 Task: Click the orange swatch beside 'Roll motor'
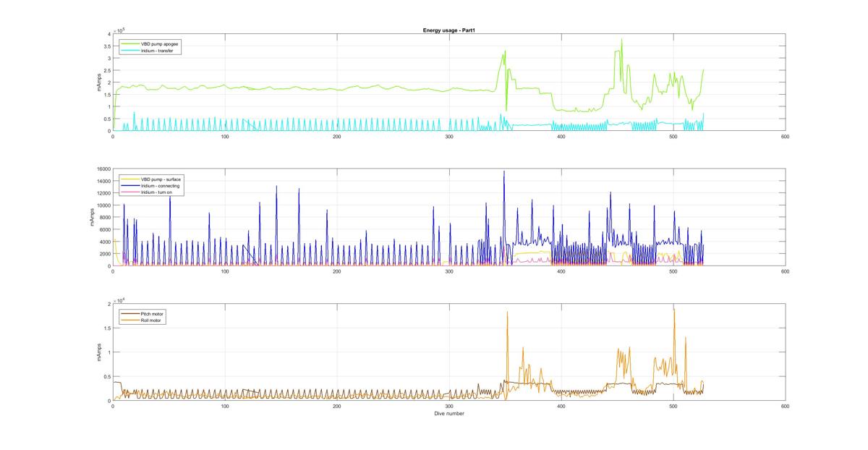[130, 320]
